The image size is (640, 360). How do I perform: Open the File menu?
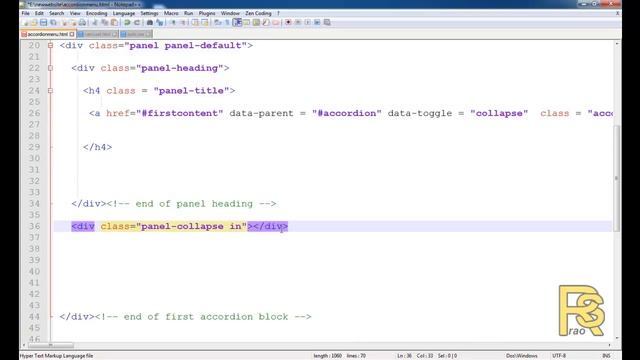tap(25, 13)
